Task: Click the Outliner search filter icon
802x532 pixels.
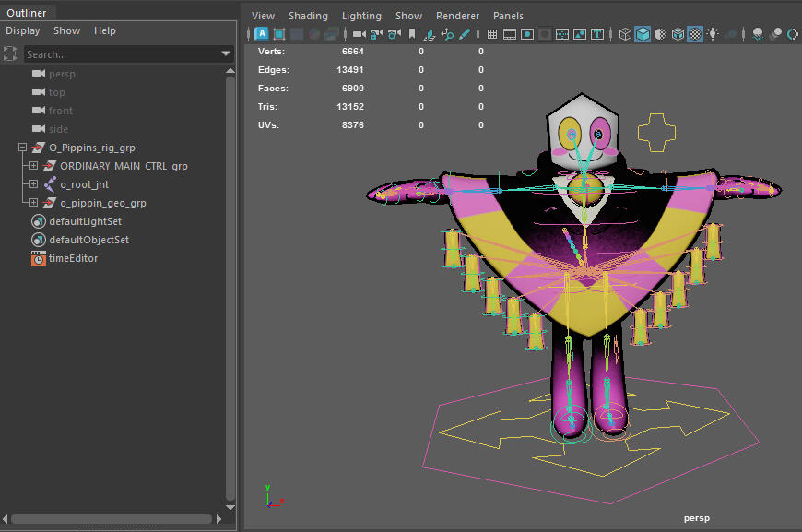Action: (10, 53)
